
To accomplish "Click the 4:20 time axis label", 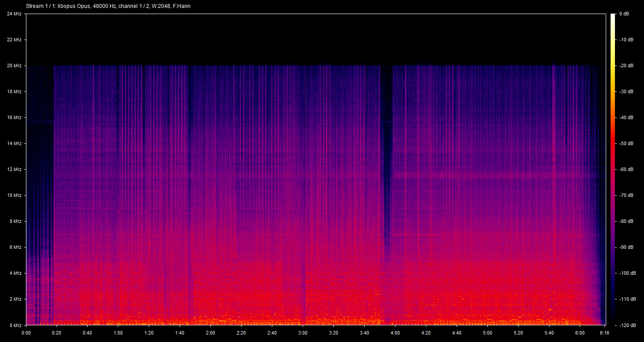I will pos(426,333).
